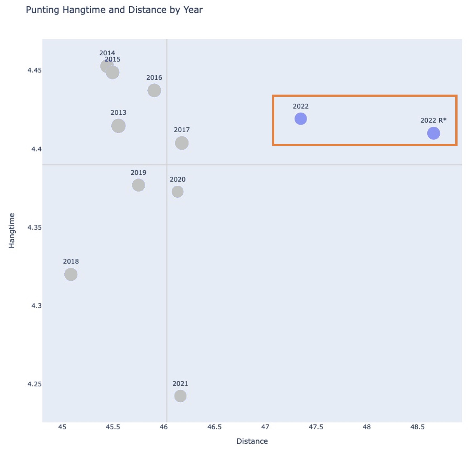The height and width of the screenshot is (451, 476).
Task: Click the 2015 data marker
Action: coord(113,73)
